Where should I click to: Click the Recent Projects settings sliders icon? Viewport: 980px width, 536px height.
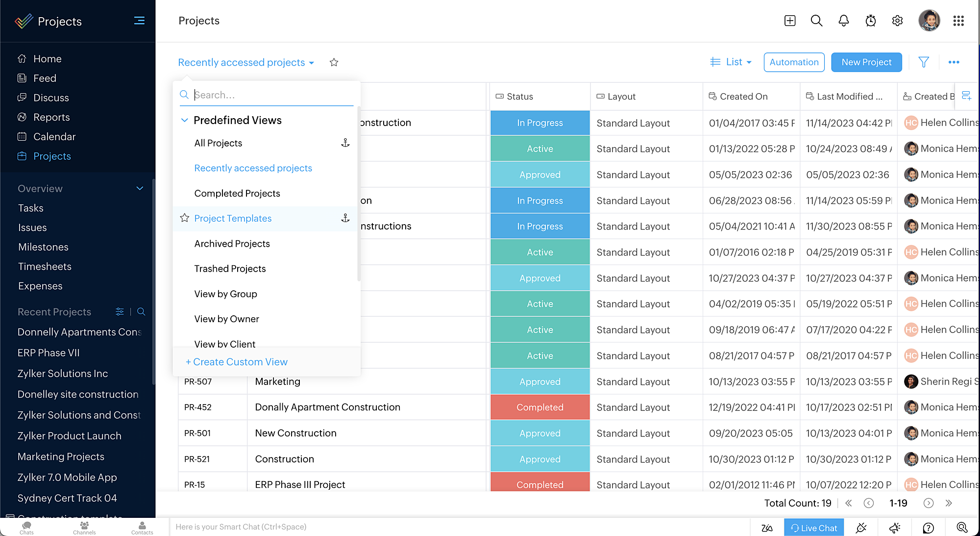coord(120,312)
